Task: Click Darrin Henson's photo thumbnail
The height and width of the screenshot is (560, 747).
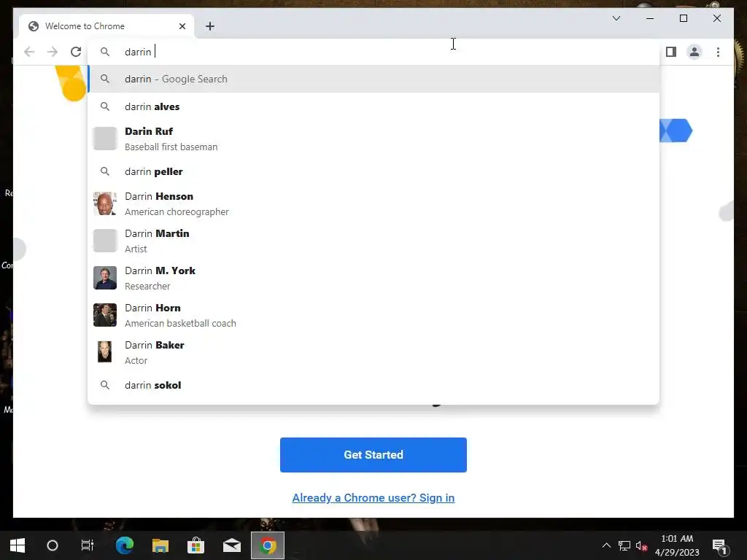Action: tap(105, 204)
